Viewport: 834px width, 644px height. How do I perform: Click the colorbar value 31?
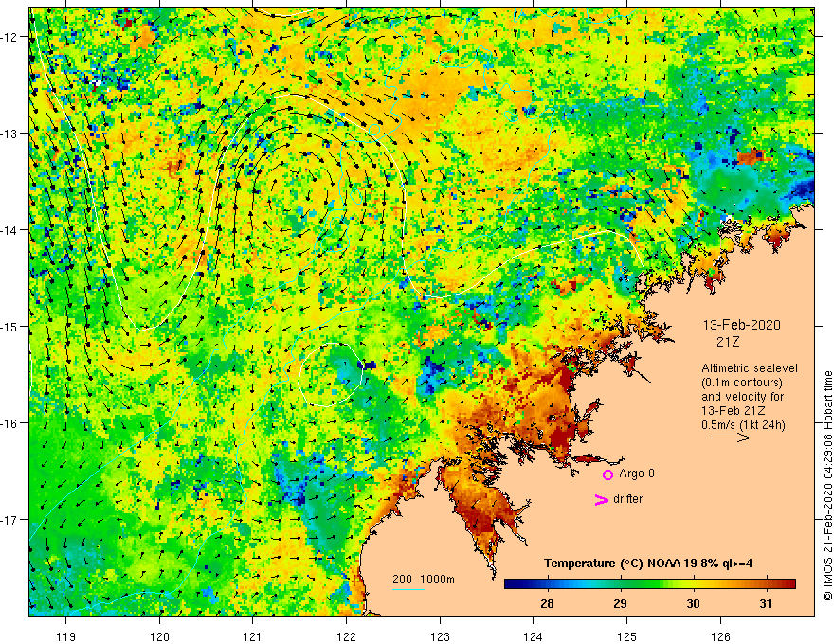coord(766,603)
